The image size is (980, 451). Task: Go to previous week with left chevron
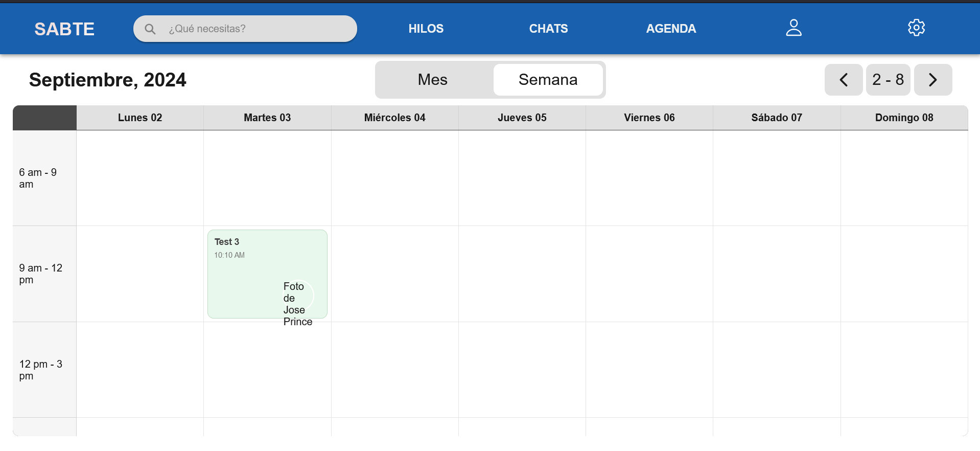coord(844,80)
